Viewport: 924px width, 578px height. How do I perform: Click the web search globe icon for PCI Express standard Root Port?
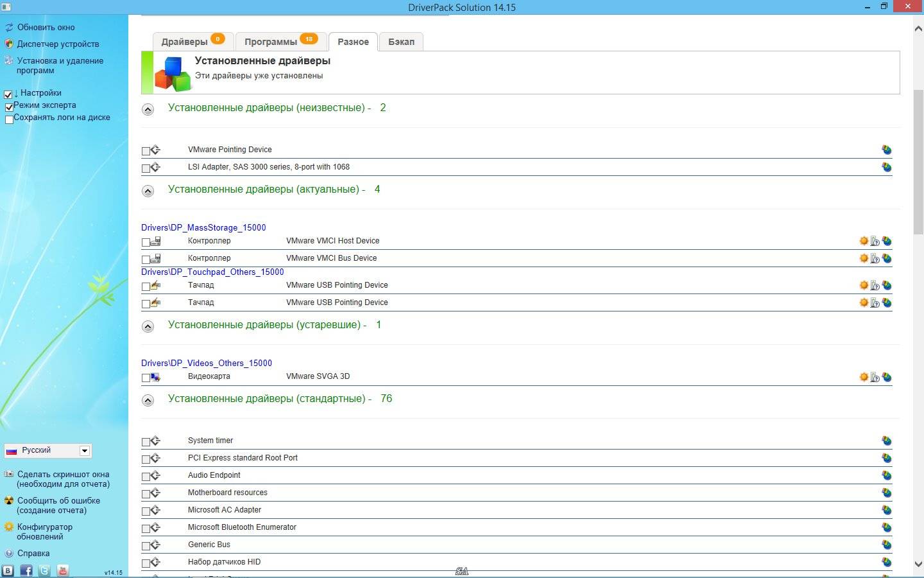[x=887, y=458]
